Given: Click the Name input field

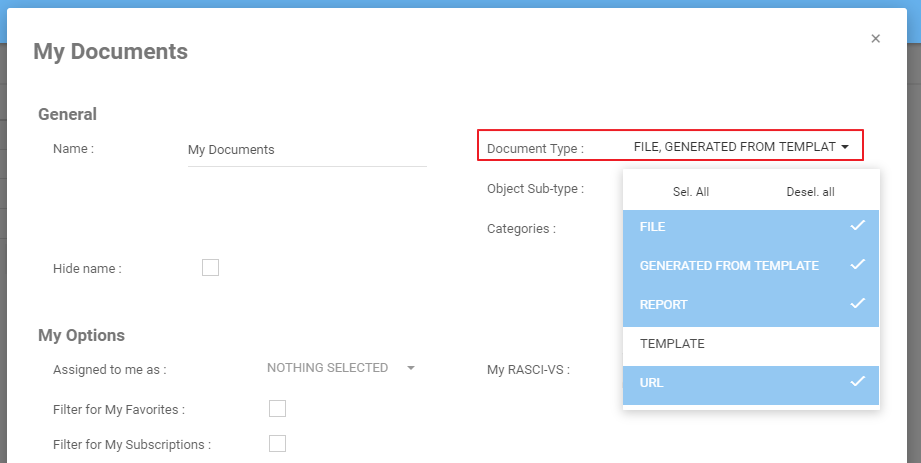Looking at the screenshot, I should point(306,150).
